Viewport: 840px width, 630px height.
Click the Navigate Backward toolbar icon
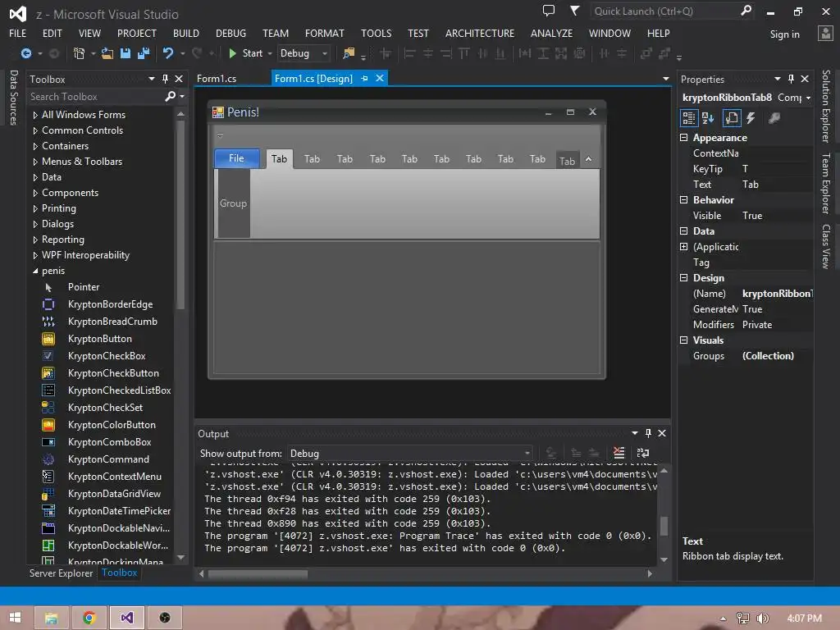click(25, 53)
